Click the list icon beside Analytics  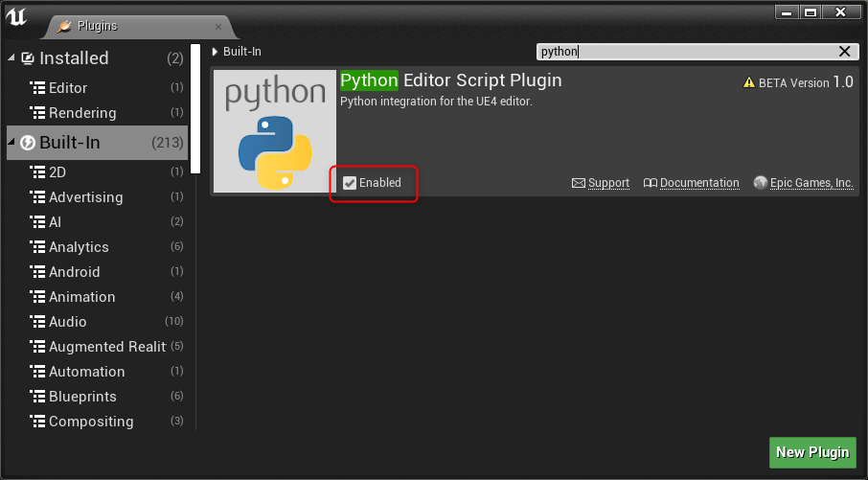tap(37, 247)
